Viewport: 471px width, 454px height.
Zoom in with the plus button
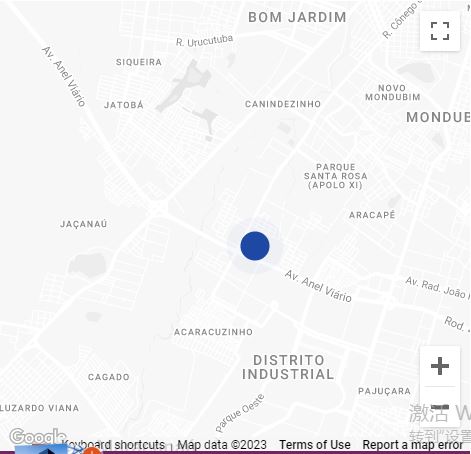click(440, 366)
